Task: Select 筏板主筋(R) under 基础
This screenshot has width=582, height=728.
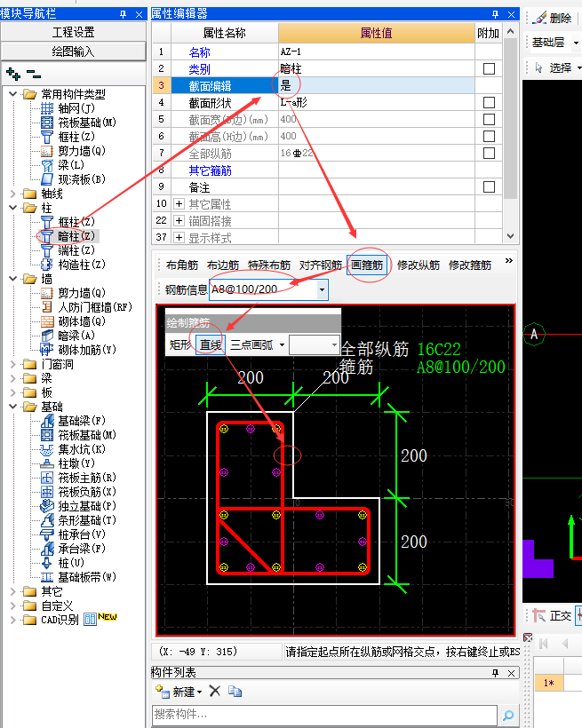Action: [x=87, y=478]
